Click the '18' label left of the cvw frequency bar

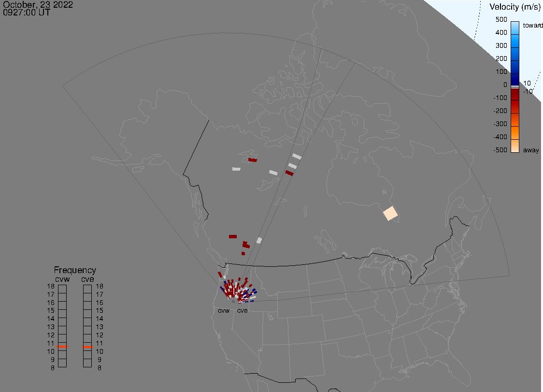(x=51, y=286)
